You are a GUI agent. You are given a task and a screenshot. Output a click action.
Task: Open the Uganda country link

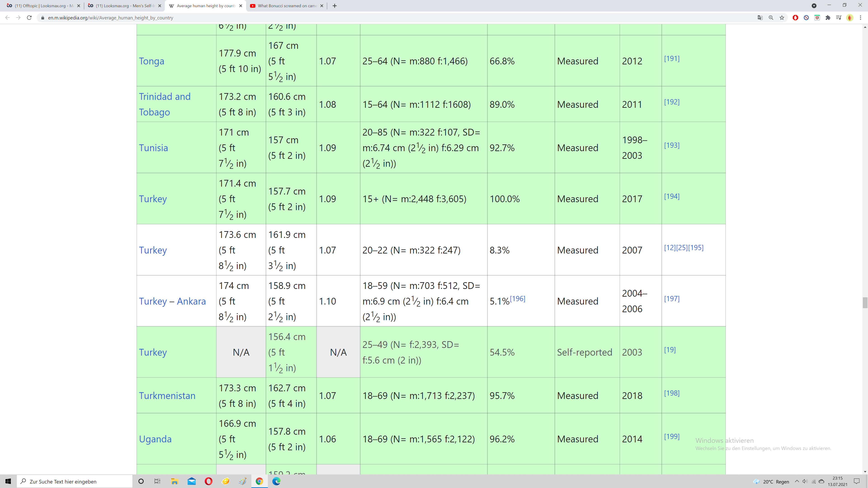(x=155, y=439)
